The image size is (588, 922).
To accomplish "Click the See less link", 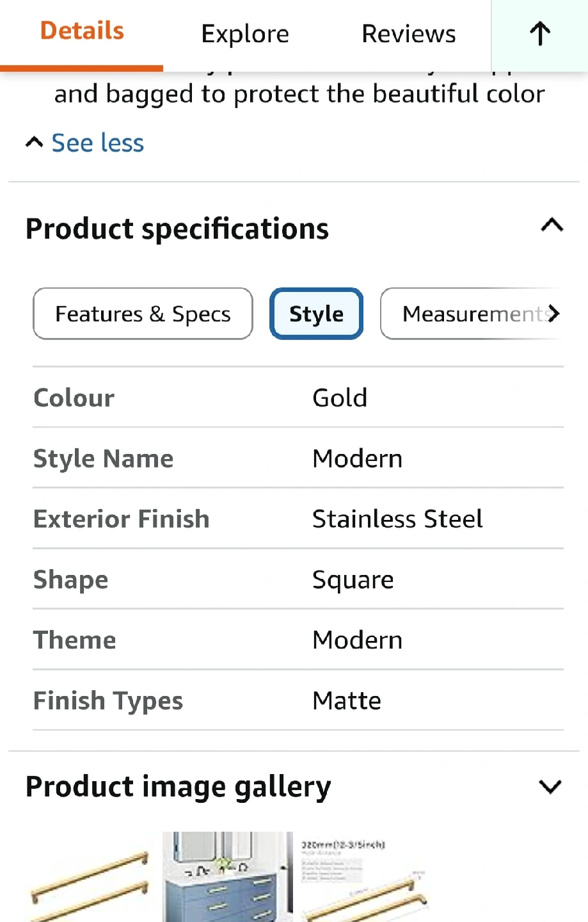I will [98, 143].
